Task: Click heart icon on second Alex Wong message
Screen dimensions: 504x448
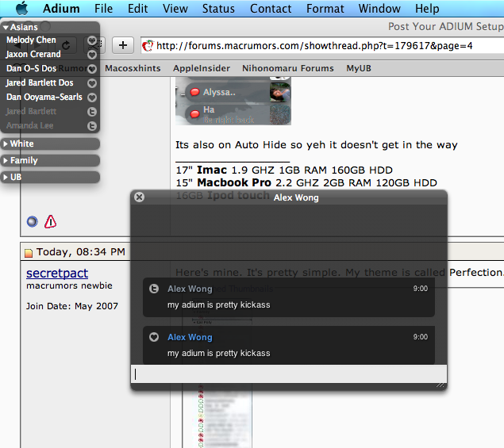Action: (154, 337)
